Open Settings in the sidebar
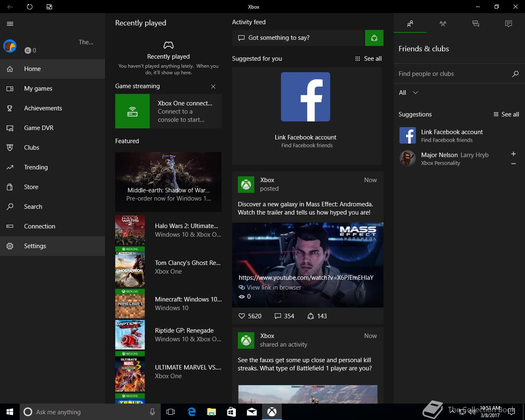Screen dimensions: 525x420 point(52,246)
